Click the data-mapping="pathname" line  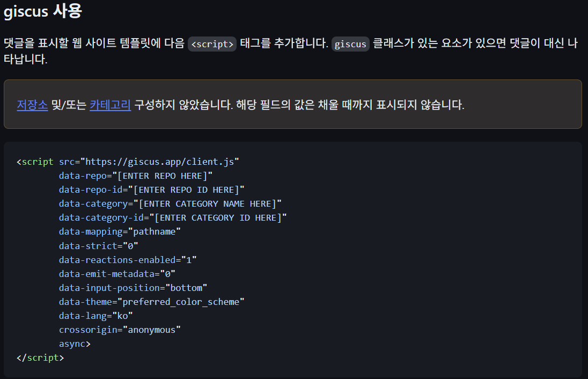(x=120, y=231)
